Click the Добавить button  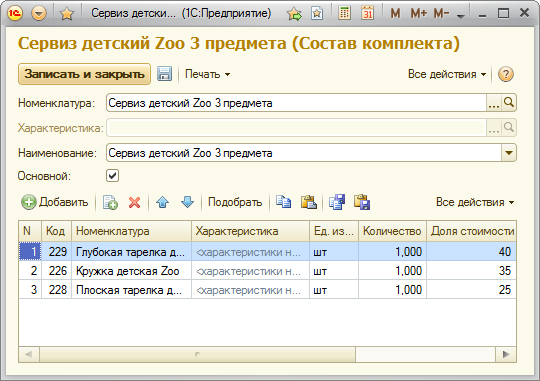pos(55,202)
